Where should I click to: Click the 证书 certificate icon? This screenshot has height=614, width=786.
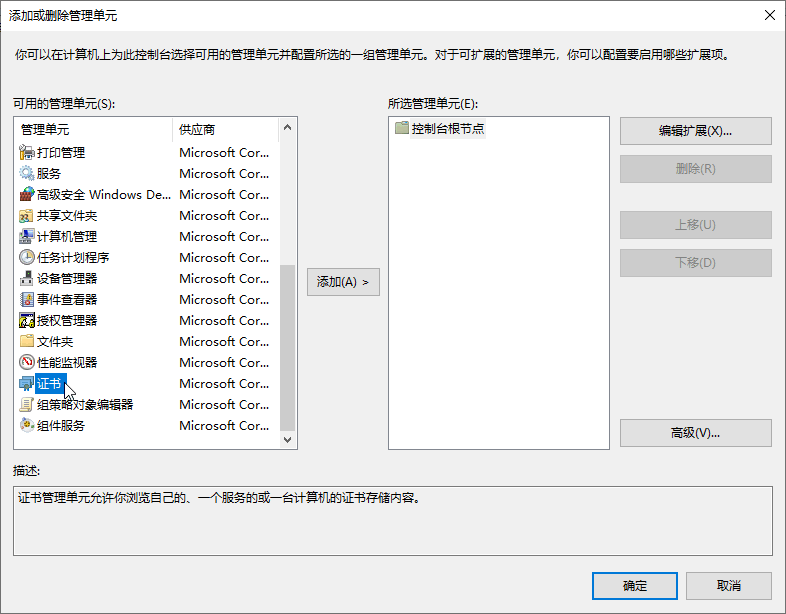pyautogui.click(x=27, y=383)
